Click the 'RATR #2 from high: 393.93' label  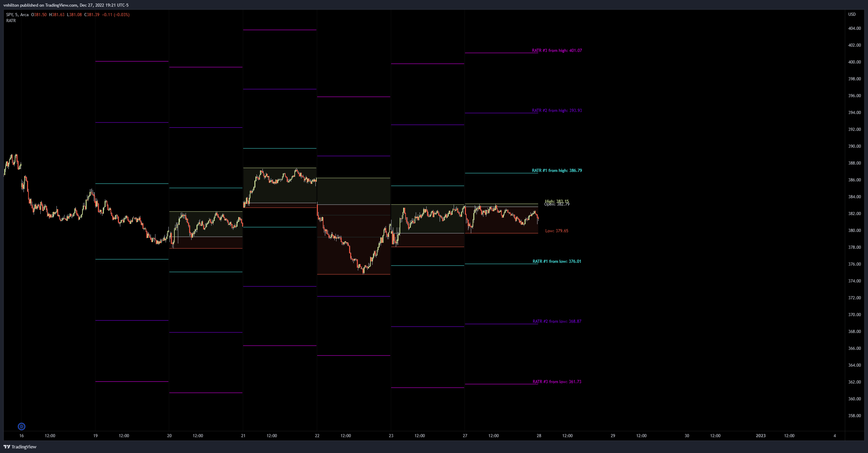click(557, 111)
